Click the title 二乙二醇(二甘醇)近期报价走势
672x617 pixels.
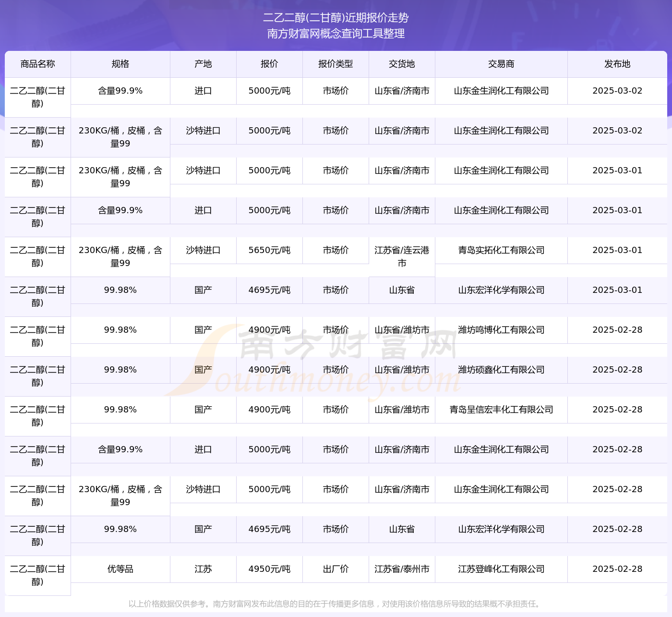(x=336, y=18)
